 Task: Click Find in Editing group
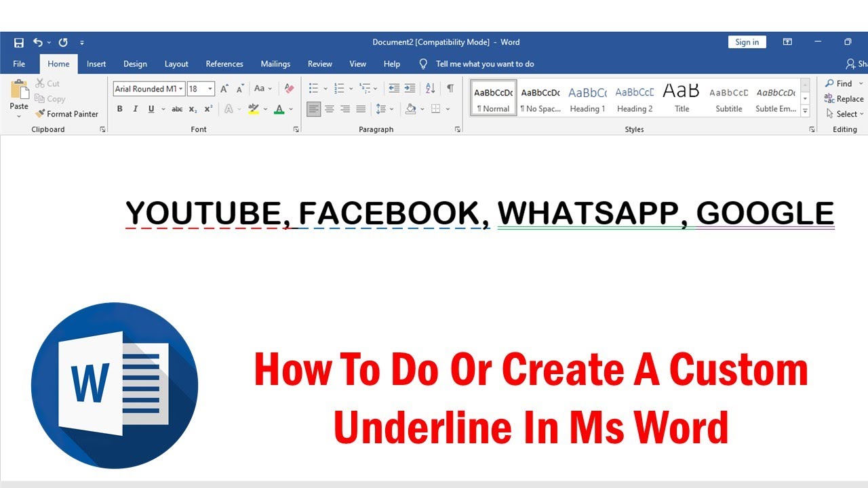click(839, 83)
